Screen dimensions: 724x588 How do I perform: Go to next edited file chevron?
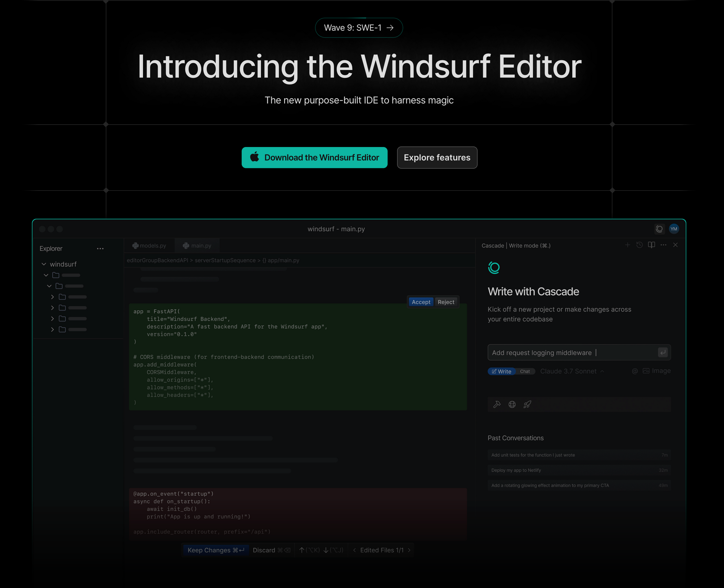[409, 550]
